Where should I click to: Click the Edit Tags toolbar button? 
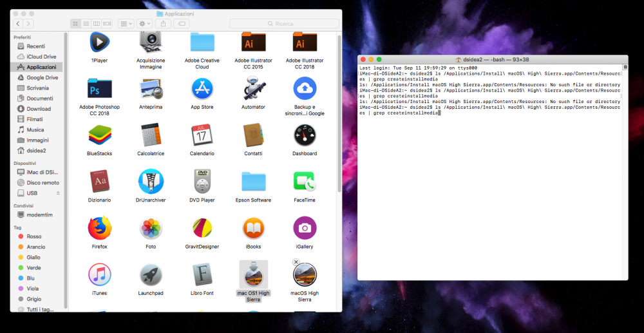(x=182, y=24)
